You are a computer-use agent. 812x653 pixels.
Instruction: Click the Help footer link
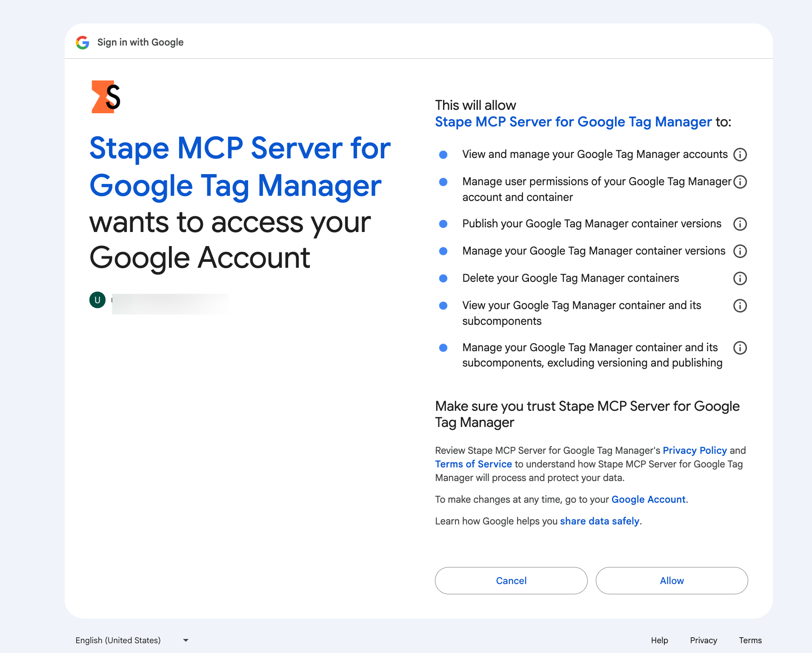tap(659, 640)
